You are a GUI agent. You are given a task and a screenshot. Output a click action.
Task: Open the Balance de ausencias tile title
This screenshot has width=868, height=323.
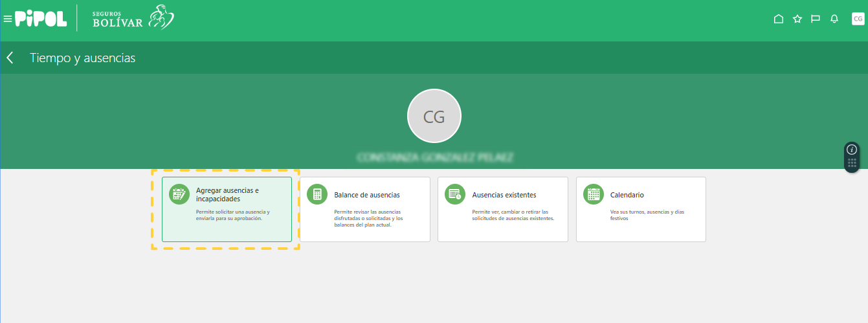(x=367, y=195)
